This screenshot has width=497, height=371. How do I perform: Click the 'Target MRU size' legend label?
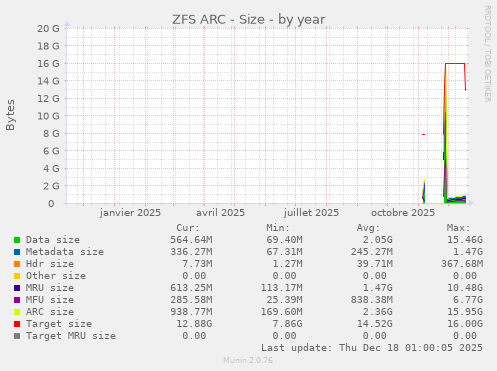(71, 336)
